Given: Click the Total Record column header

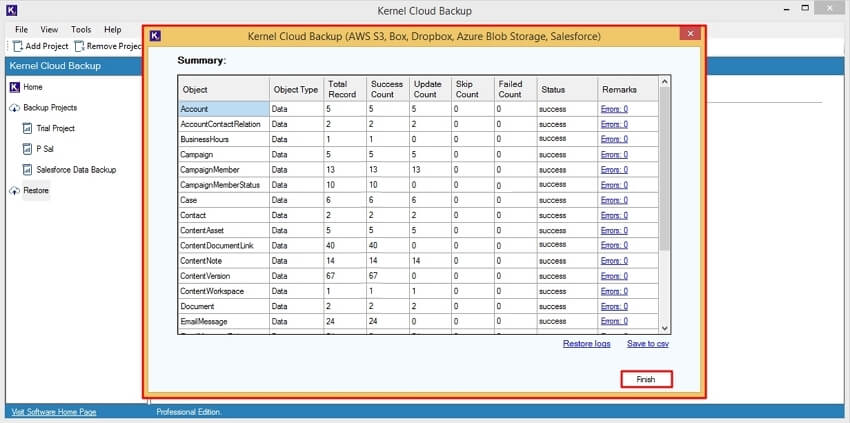Looking at the screenshot, I should point(345,89).
